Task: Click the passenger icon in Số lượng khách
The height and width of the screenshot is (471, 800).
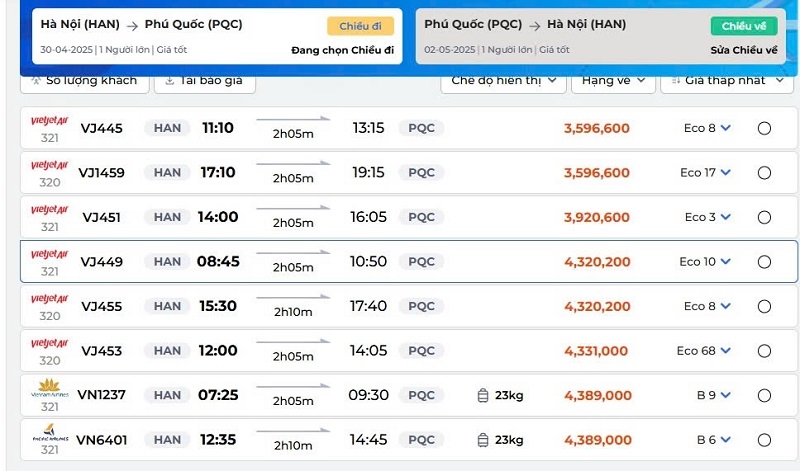Action: pos(36,79)
